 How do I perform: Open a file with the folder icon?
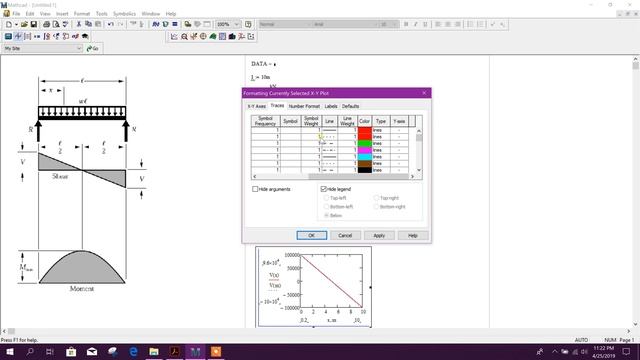pyautogui.click(x=24, y=24)
